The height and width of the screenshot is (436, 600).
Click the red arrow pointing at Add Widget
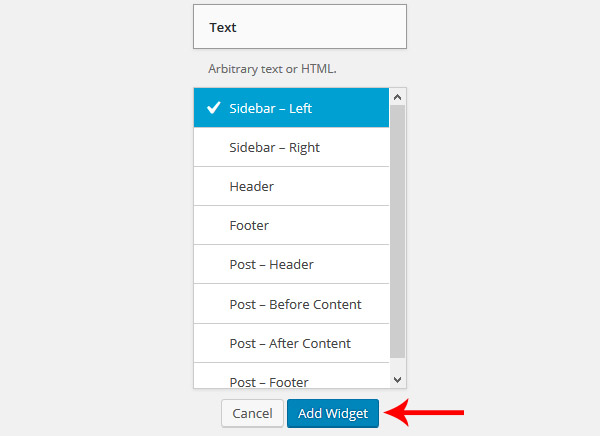click(424, 413)
